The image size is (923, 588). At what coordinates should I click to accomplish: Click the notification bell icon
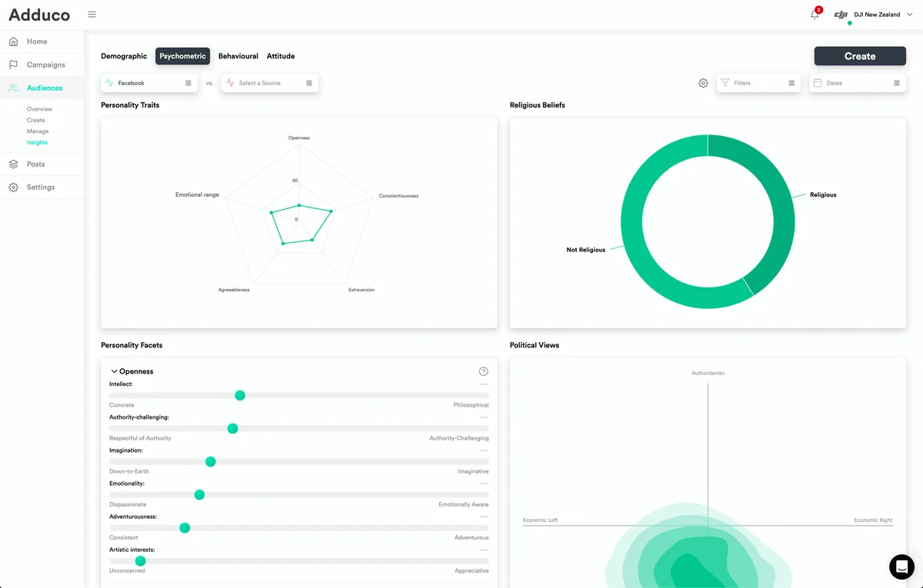815,15
